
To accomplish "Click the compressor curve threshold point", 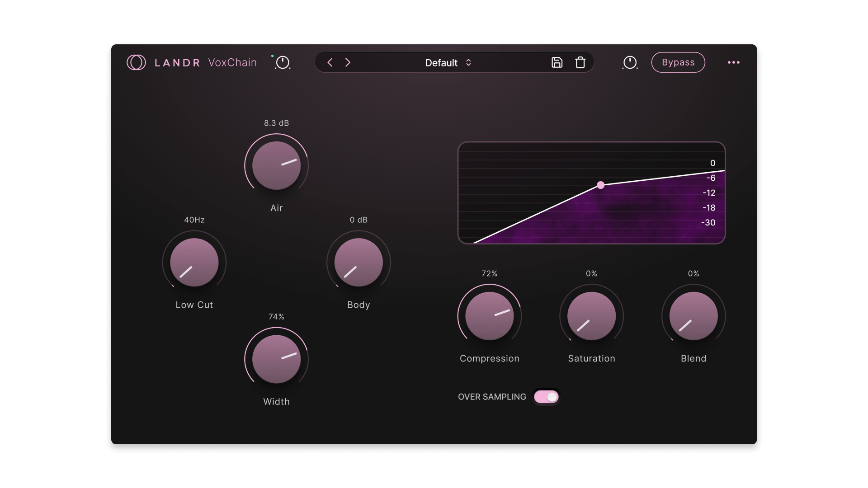I will coord(600,185).
